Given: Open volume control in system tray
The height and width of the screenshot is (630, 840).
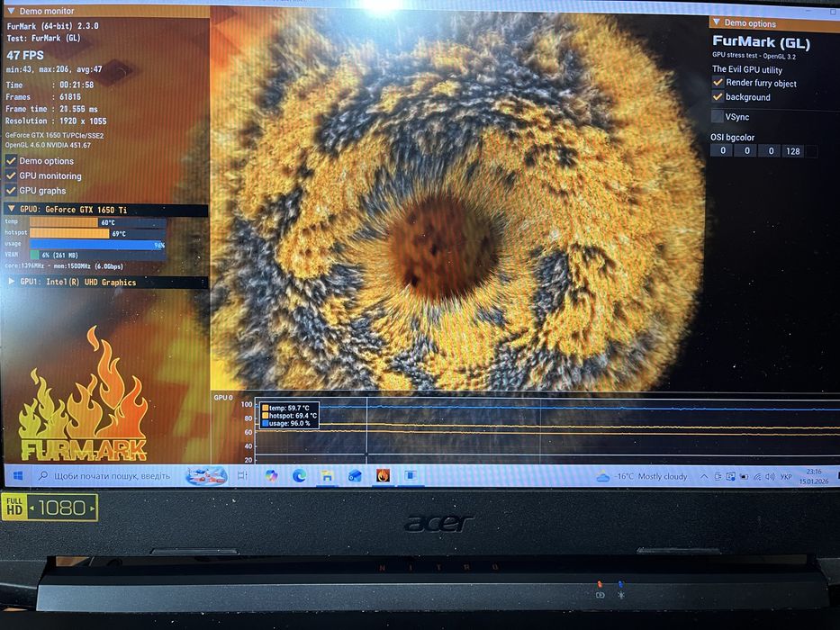Looking at the screenshot, I should pyautogui.click(x=770, y=476).
